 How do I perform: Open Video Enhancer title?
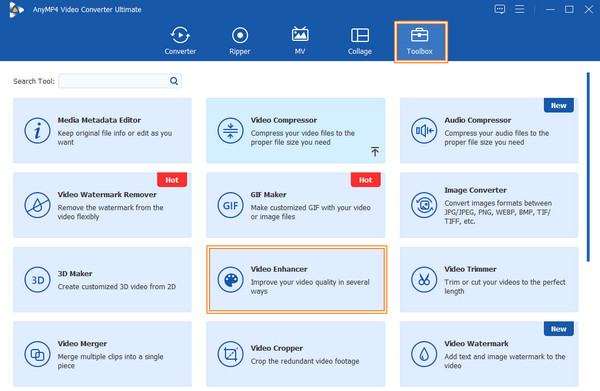(x=279, y=269)
